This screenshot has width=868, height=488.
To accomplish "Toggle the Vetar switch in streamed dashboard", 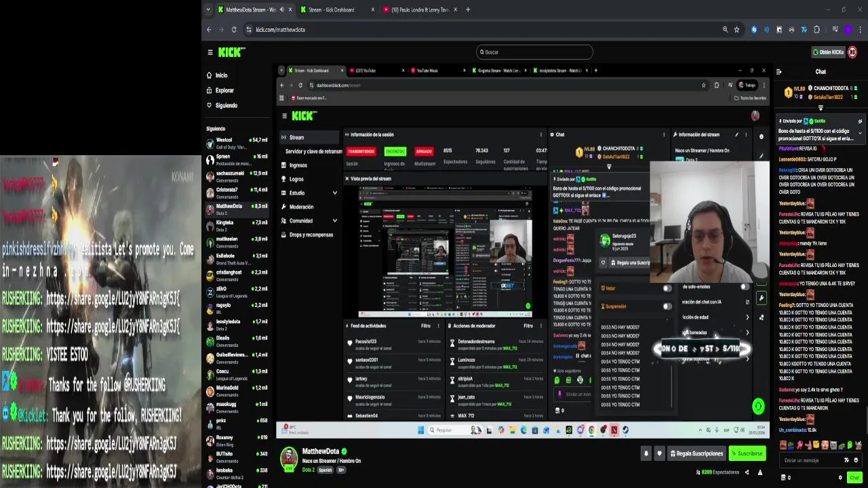I will click(x=667, y=288).
